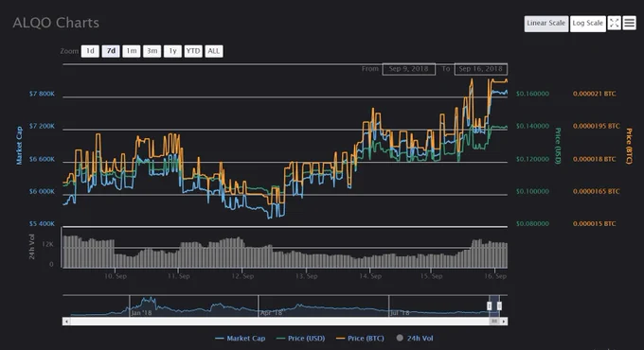Click the Price (USD) axis title
644x350 pixels.
pos(558,146)
